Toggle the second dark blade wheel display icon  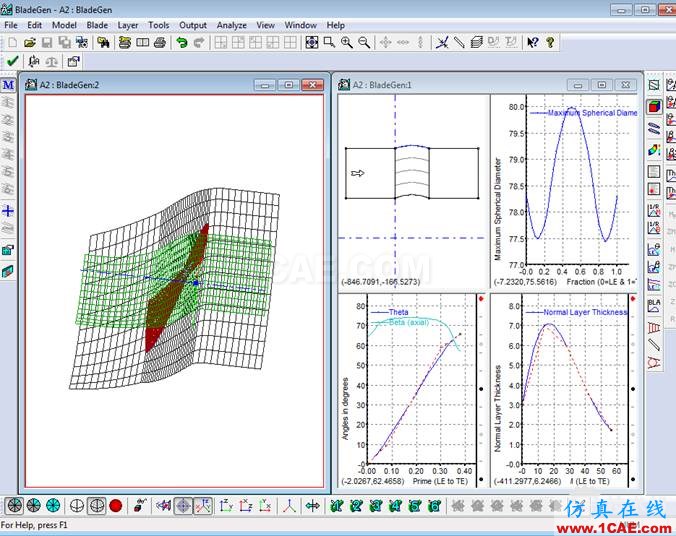(34, 505)
